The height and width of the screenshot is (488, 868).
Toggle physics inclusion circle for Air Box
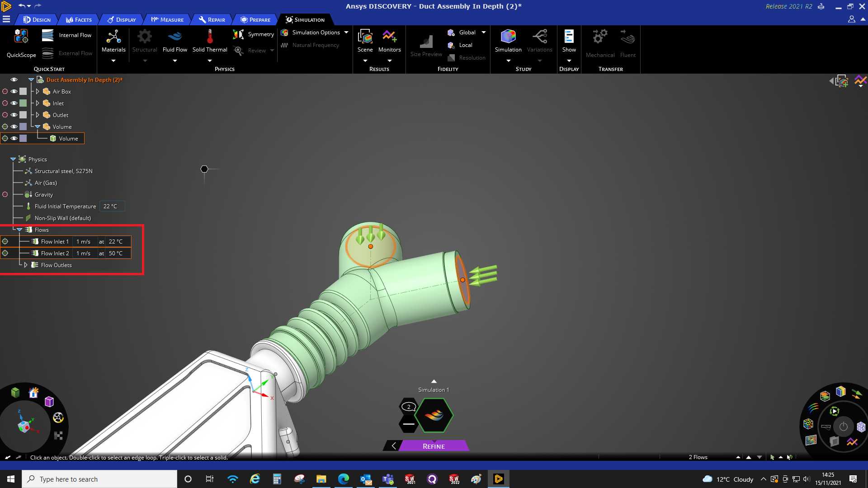click(5, 91)
